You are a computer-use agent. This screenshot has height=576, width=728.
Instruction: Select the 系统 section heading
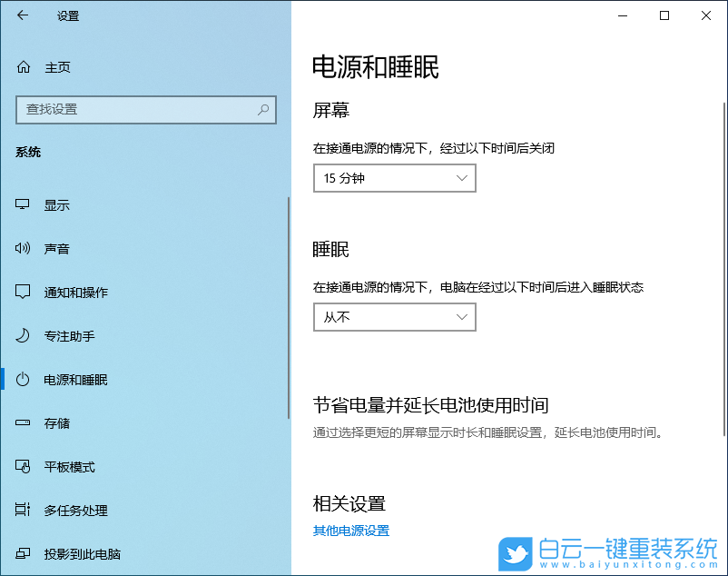point(28,152)
